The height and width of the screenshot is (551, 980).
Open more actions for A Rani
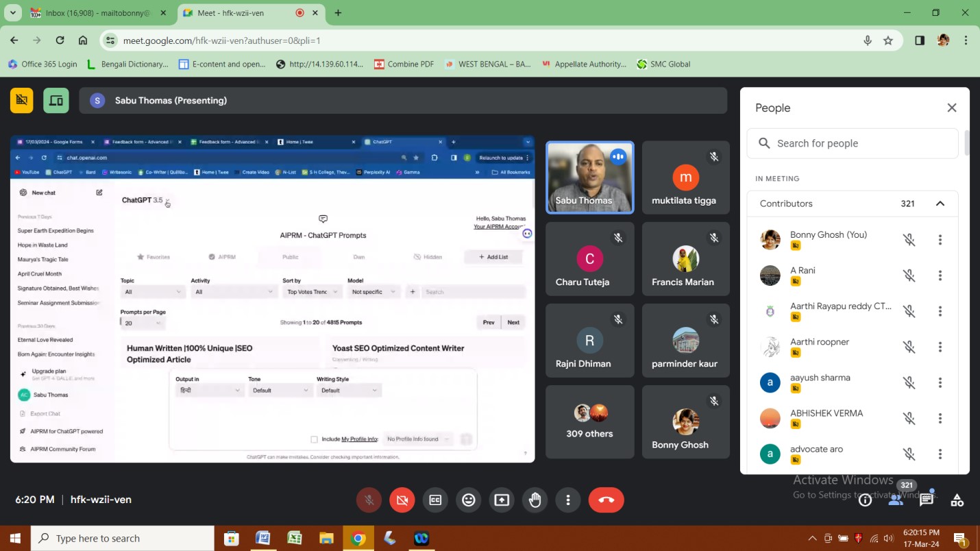(x=940, y=275)
